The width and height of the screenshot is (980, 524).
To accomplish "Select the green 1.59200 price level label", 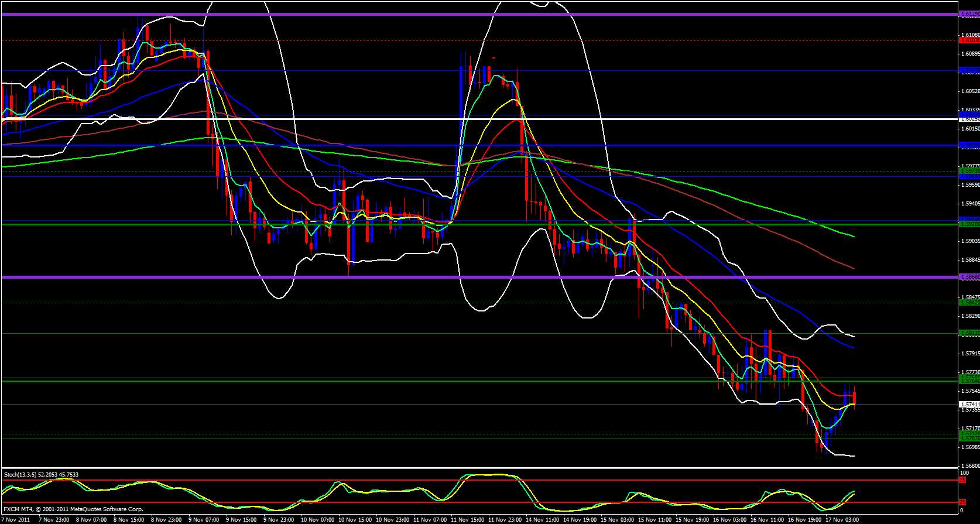I will (969, 224).
